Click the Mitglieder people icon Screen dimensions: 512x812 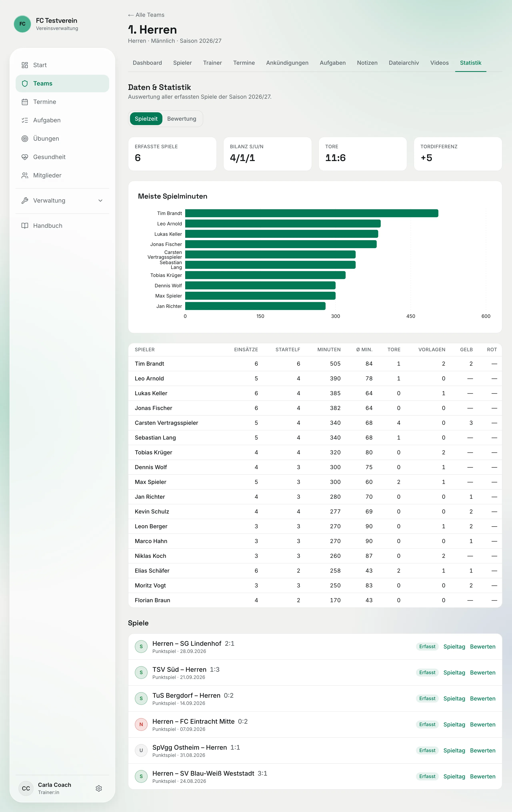click(x=25, y=175)
